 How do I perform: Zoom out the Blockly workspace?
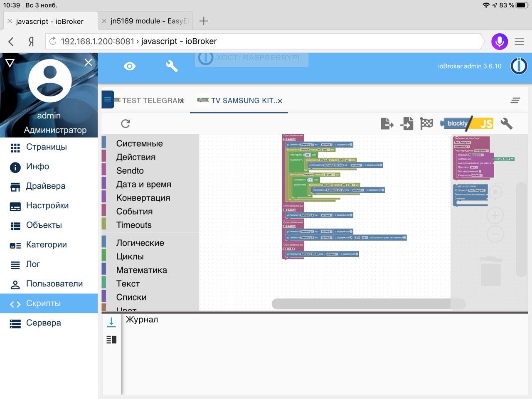[x=495, y=234]
